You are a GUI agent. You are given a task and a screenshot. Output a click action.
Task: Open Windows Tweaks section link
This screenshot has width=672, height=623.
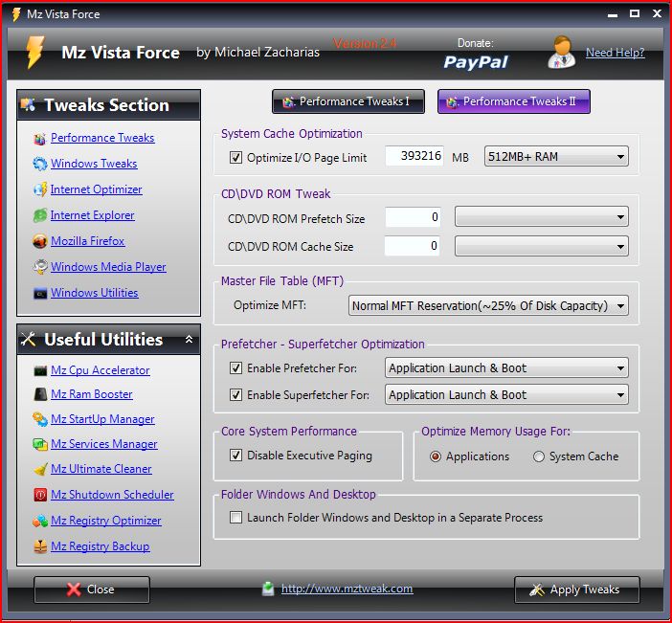pyautogui.click(x=94, y=164)
